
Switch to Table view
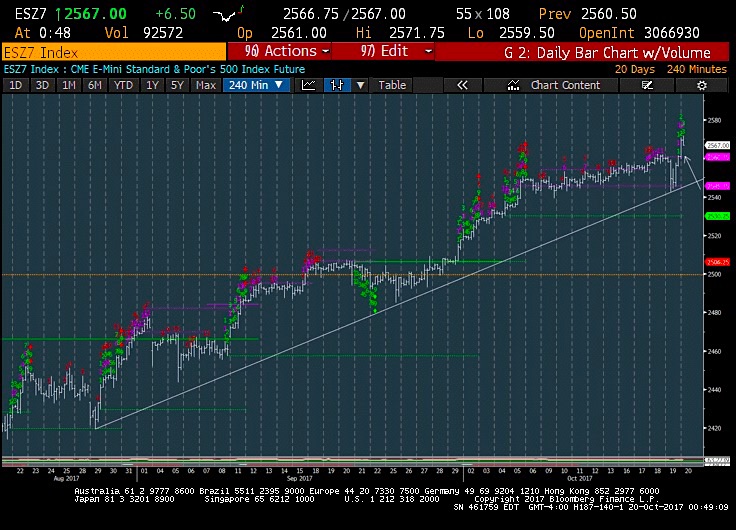click(392, 85)
